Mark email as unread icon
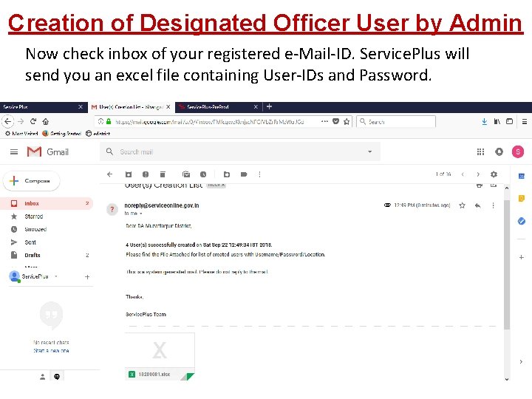The image size is (532, 399). (186, 174)
